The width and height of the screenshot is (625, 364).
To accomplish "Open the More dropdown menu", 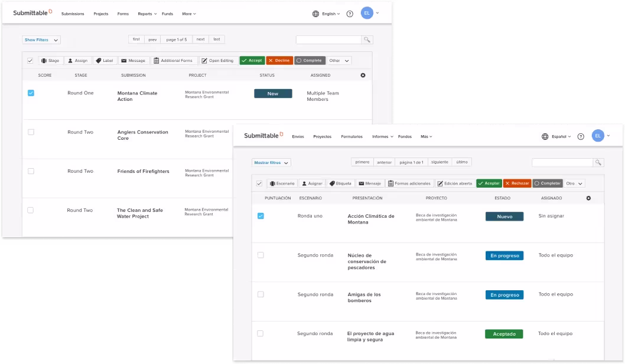I will tap(189, 14).
